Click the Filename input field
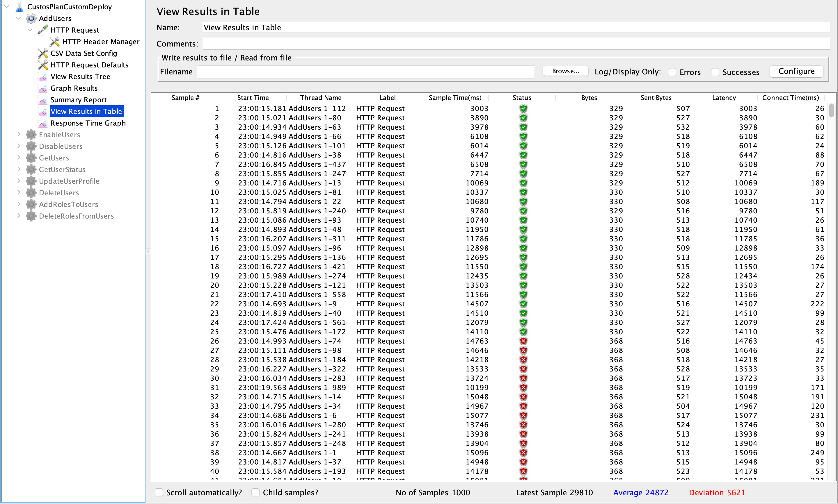The image size is (838, 504). [x=365, y=72]
